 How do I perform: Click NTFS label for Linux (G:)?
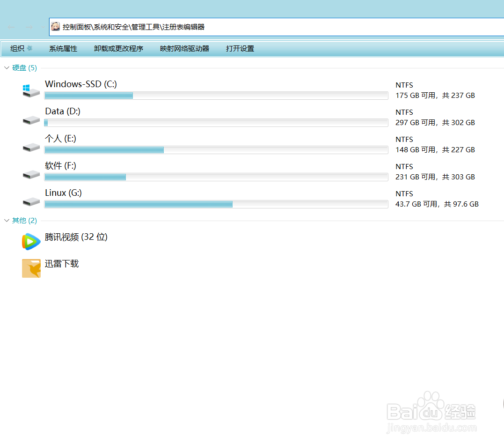pyautogui.click(x=404, y=194)
